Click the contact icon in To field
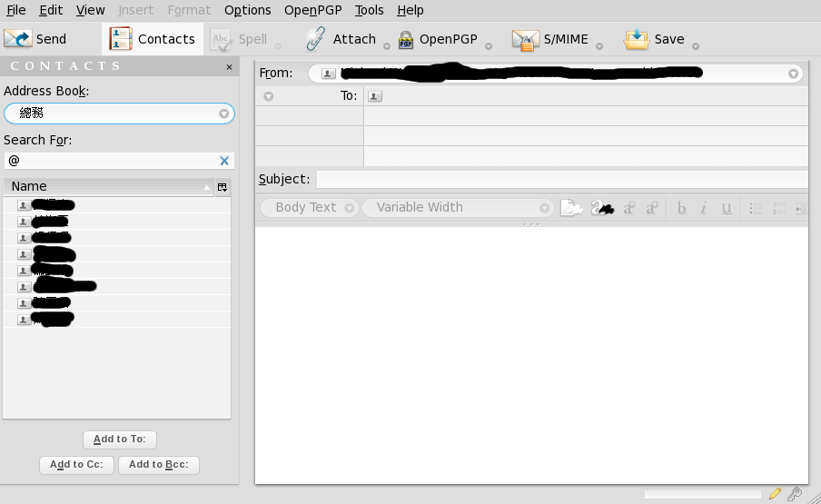This screenshot has width=821, height=504. pyautogui.click(x=375, y=96)
